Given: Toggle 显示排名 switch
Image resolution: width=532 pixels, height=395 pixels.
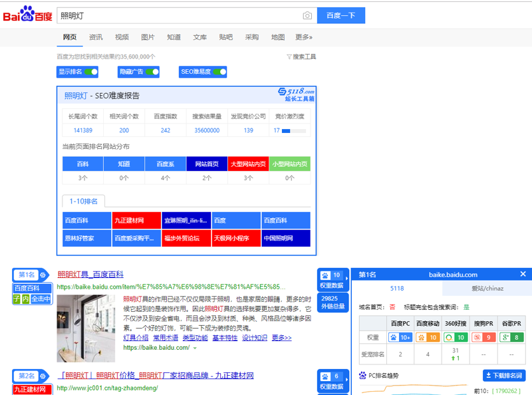Looking at the screenshot, I should point(91,72).
